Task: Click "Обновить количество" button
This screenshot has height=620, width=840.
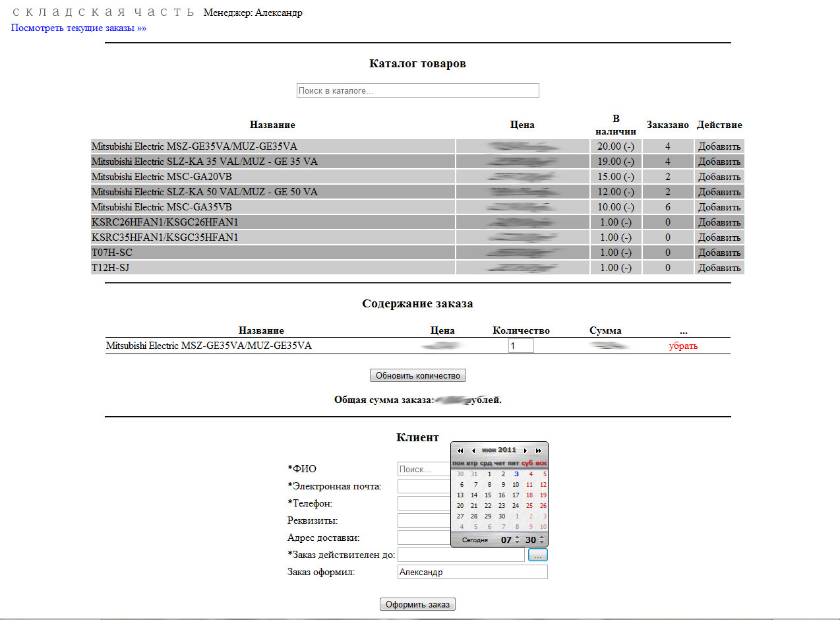Action: coord(418,375)
